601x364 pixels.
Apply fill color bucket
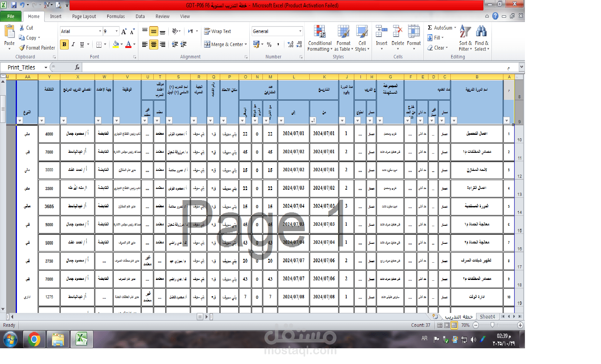116,44
